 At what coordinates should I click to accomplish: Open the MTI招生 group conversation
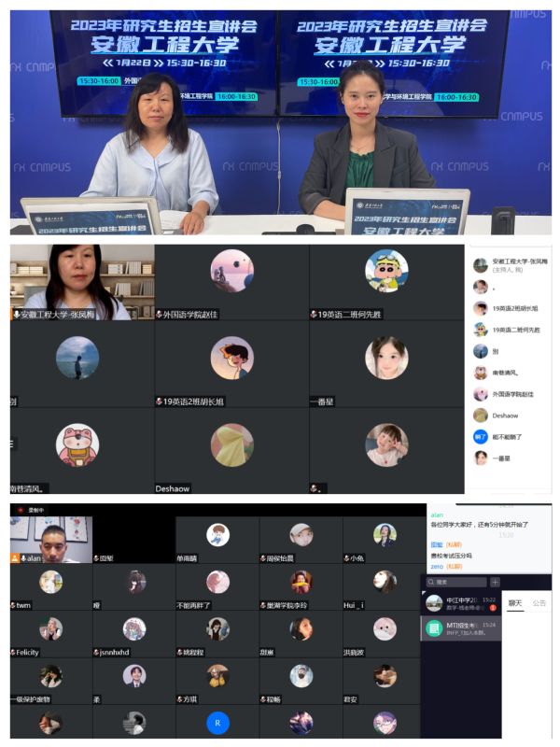(460, 628)
